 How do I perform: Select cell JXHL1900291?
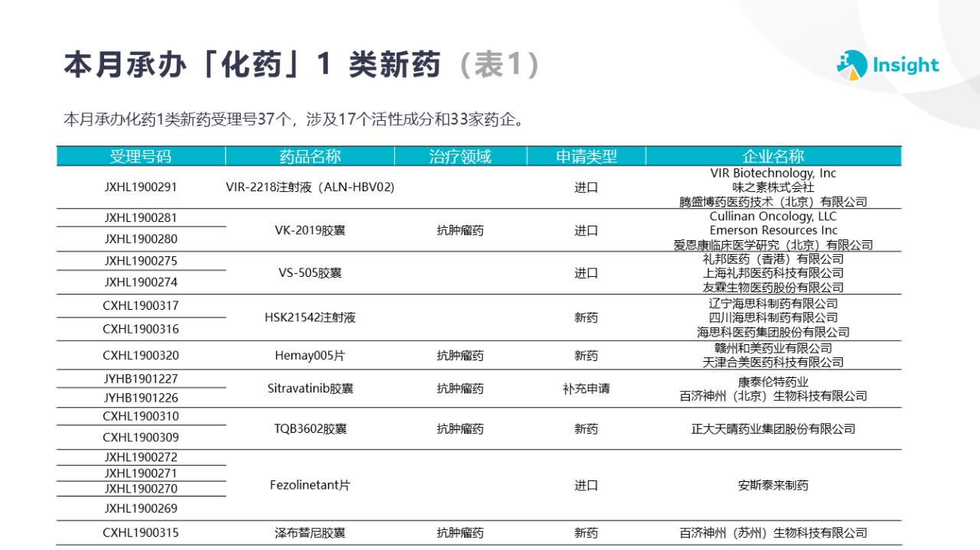click(x=141, y=187)
